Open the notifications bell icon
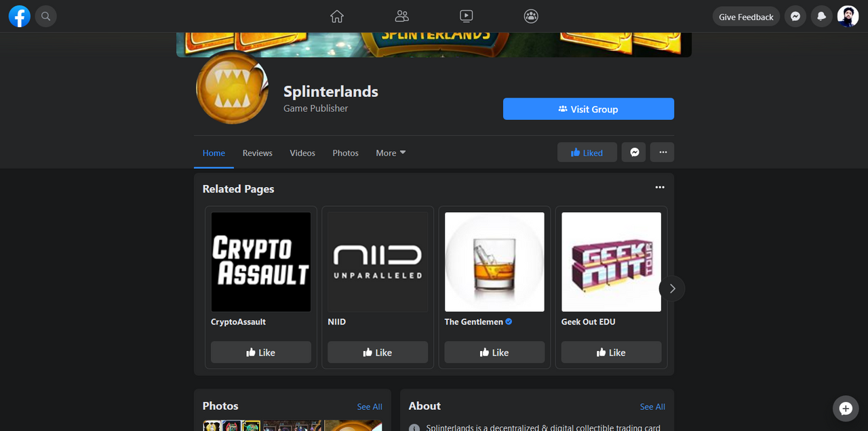Image resolution: width=868 pixels, height=431 pixels. [821, 17]
